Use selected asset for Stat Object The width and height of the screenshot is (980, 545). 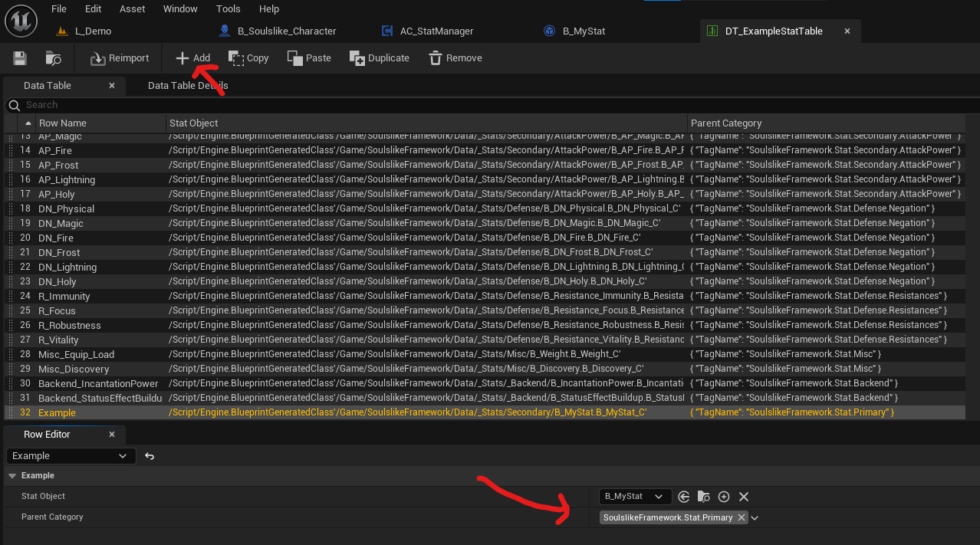pyautogui.click(x=684, y=497)
